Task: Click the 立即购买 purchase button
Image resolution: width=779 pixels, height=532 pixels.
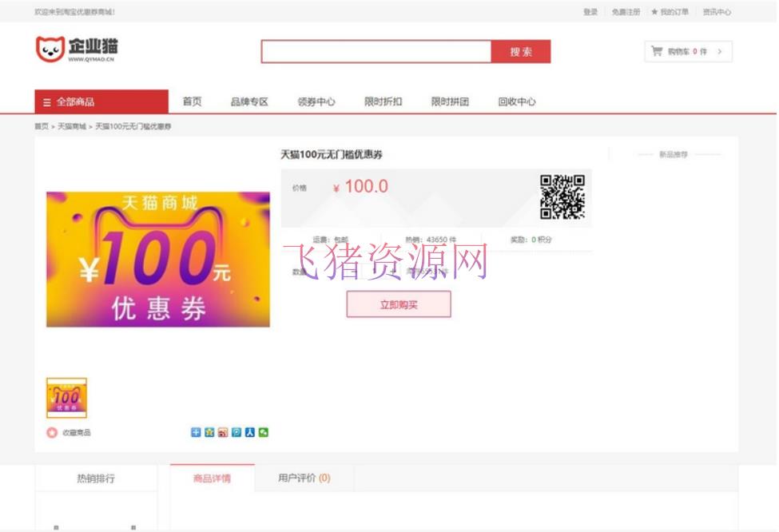Action: click(x=398, y=304)
